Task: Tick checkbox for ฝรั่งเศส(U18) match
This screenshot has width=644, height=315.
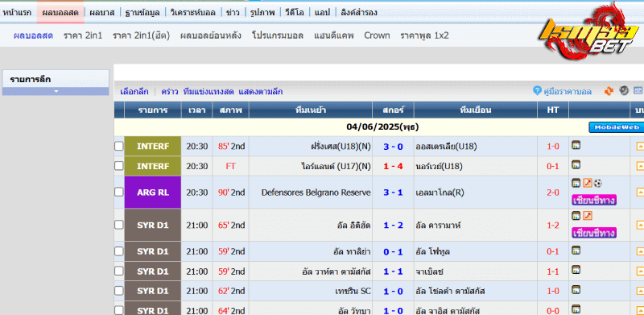Action: [x=118, y=146]
